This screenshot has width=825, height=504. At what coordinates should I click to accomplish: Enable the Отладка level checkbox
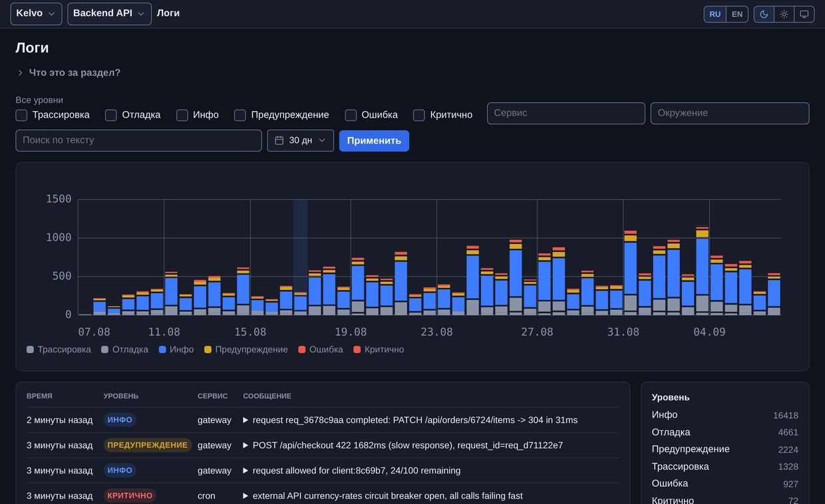point(111,115)
